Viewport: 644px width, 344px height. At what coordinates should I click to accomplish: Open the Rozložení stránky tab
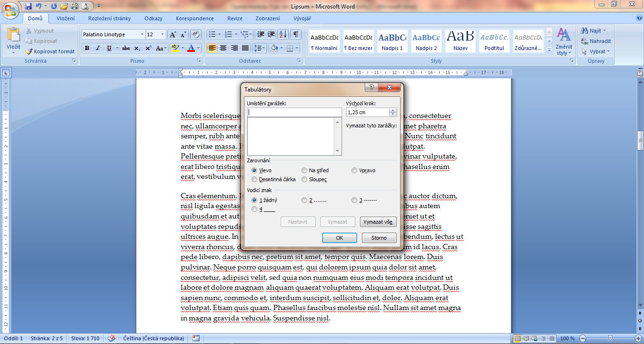pyautogui.click(x=109, y=18)
